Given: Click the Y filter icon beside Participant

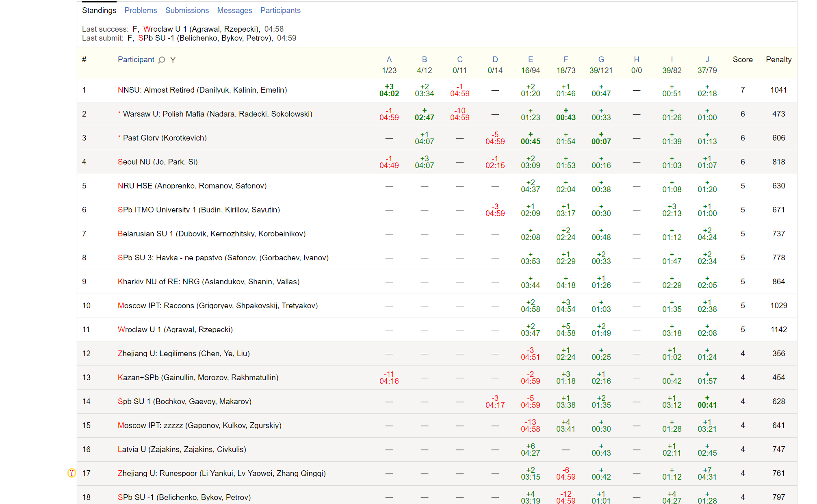Looking at the screenshot, I should pyautogui.click(x=173, y=60).
